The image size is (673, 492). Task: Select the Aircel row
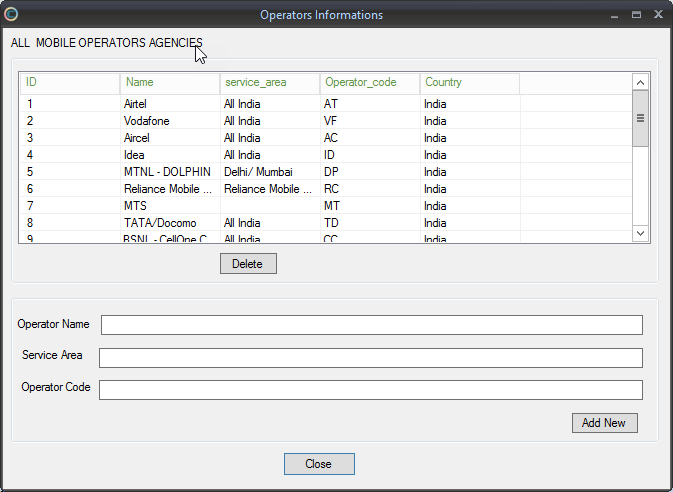pyautogui.click(x=326, y=138)
